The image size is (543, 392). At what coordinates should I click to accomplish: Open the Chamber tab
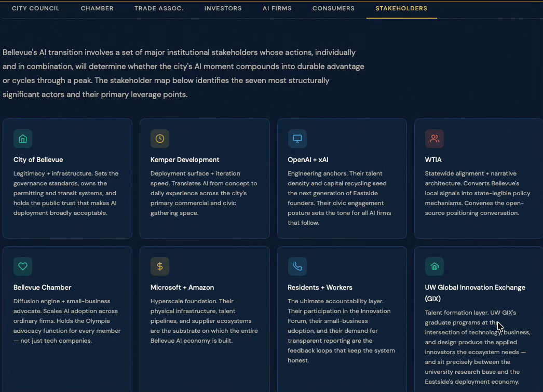click(97, 8)
